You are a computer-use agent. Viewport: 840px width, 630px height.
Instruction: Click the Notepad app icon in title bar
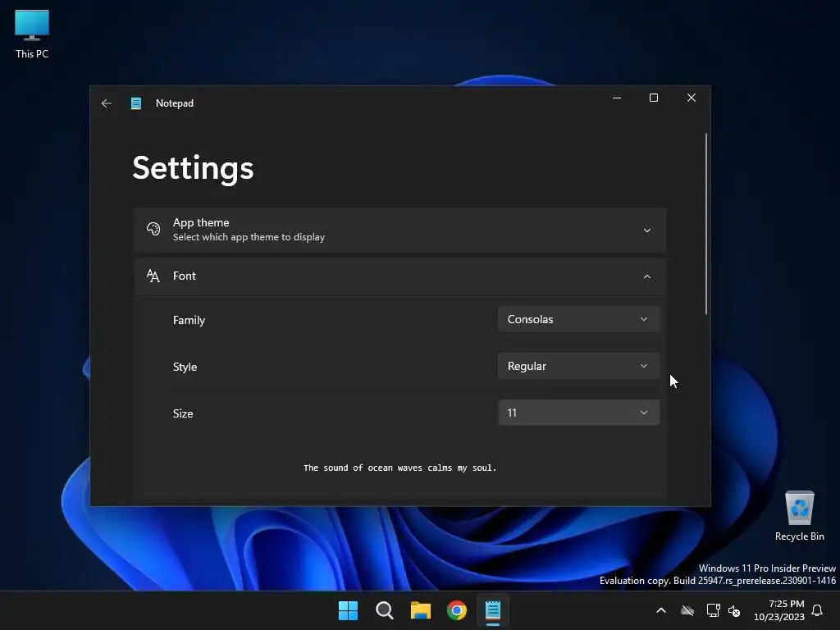136,103
